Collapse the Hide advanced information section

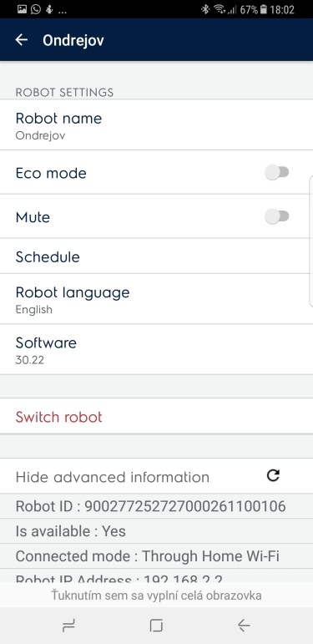(x=113, y=477)
